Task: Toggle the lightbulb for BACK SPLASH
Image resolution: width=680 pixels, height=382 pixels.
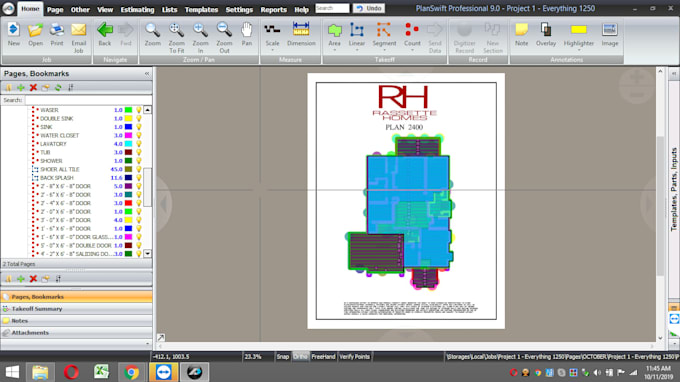Action: (139, 177)
